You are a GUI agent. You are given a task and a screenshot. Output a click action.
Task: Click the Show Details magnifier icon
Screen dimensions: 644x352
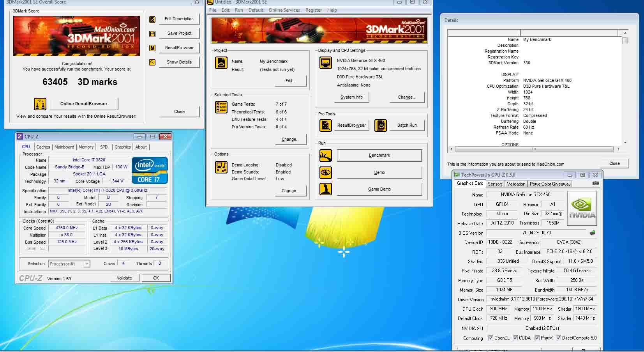(152, 62)
